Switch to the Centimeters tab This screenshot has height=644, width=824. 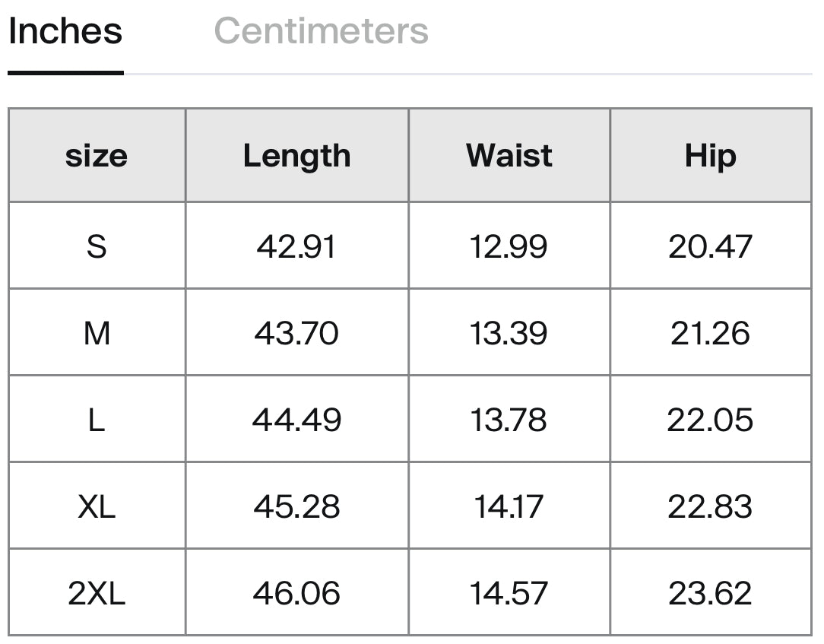(321, 31)
